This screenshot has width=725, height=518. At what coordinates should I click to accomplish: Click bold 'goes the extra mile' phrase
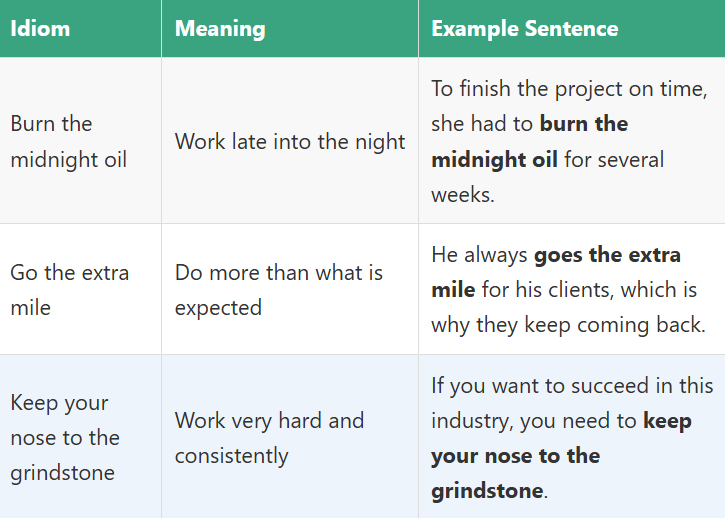pyautogui.click(x=607, y=255)
